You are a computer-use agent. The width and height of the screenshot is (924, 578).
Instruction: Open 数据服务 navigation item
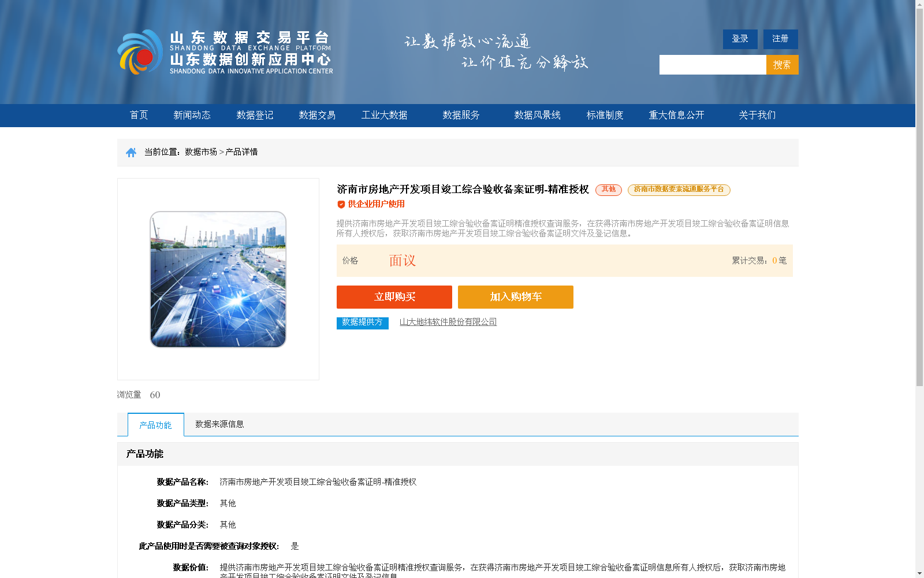click(461, 115)
